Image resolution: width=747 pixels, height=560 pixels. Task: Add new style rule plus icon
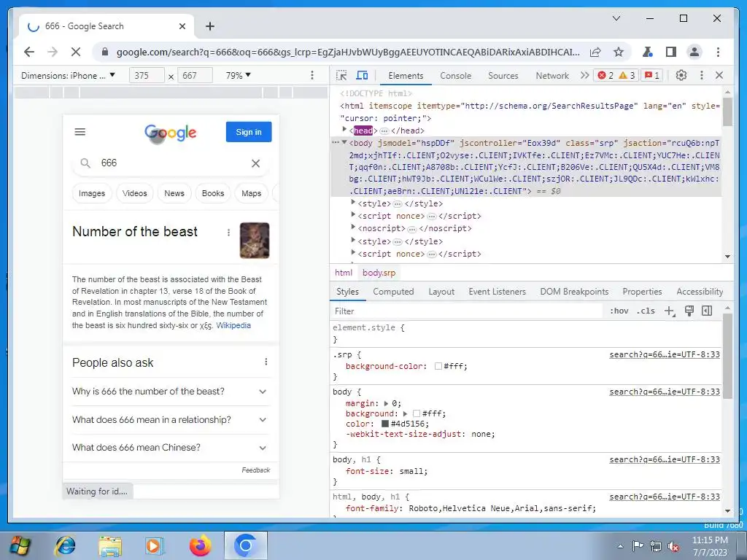[x=670, y=311]
